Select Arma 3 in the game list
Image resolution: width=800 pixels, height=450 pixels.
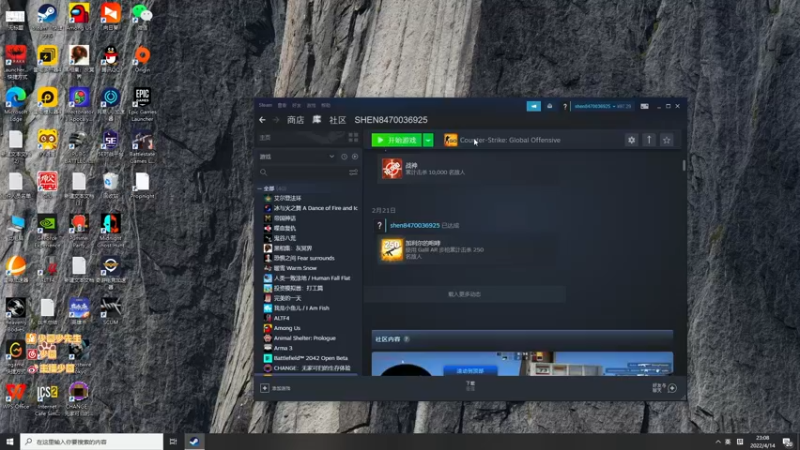(x=278, y=348)
